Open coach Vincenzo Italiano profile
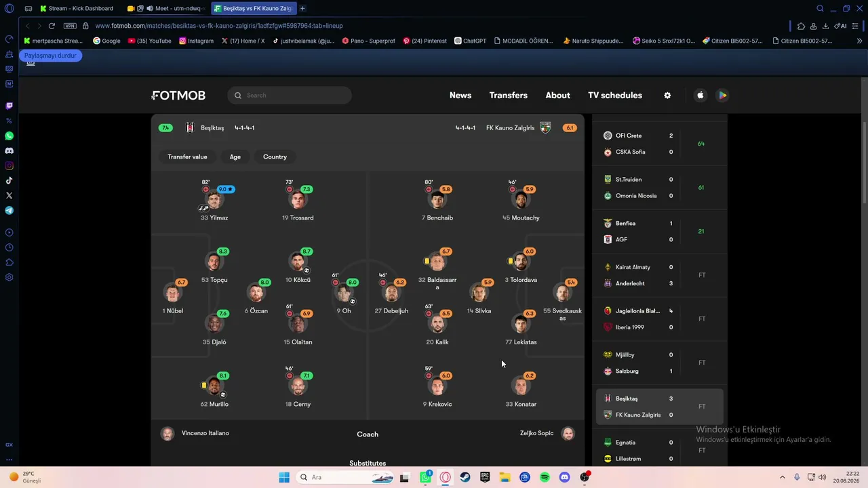The image size is (868, 488). (x=195, y=434)
